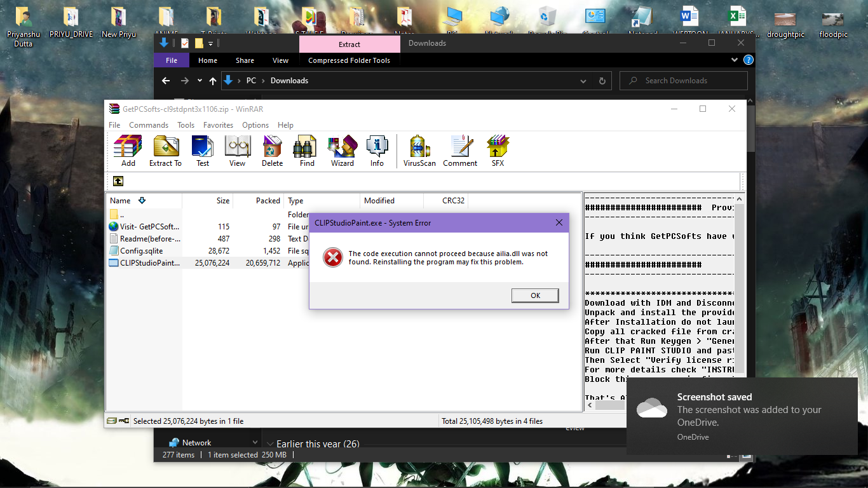
Task: Click the OneDrive cloud notification icon
Action: 652,409
